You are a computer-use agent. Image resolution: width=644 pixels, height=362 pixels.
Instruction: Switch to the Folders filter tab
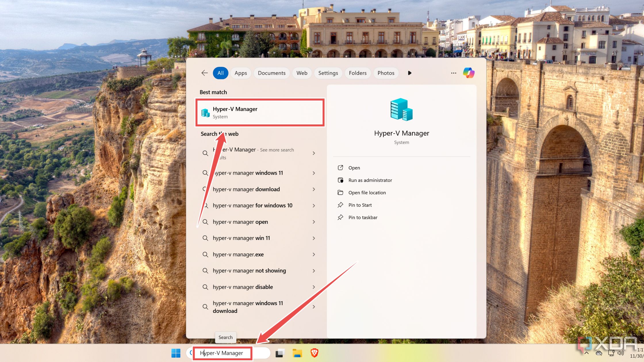[358, 73]
